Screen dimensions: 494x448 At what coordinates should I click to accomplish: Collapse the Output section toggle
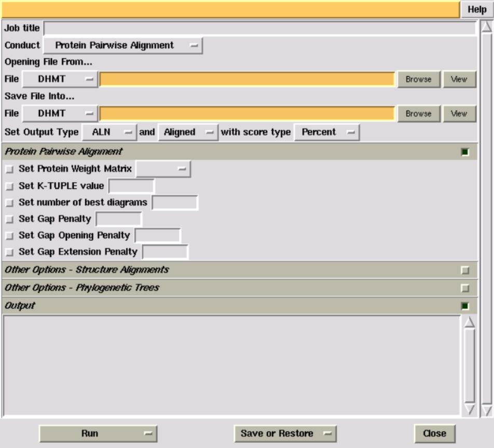[x=465, y=306]
